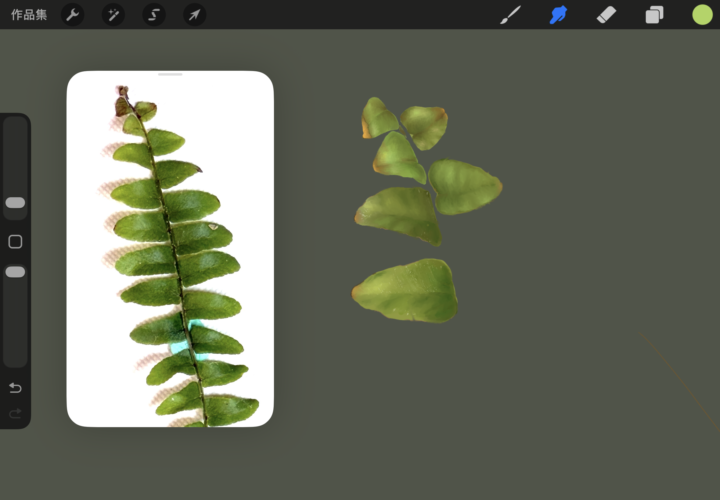Activate the Selection S-shaped tool
The width and height of the screenshot is (720, 500).
tap(154, 15)
